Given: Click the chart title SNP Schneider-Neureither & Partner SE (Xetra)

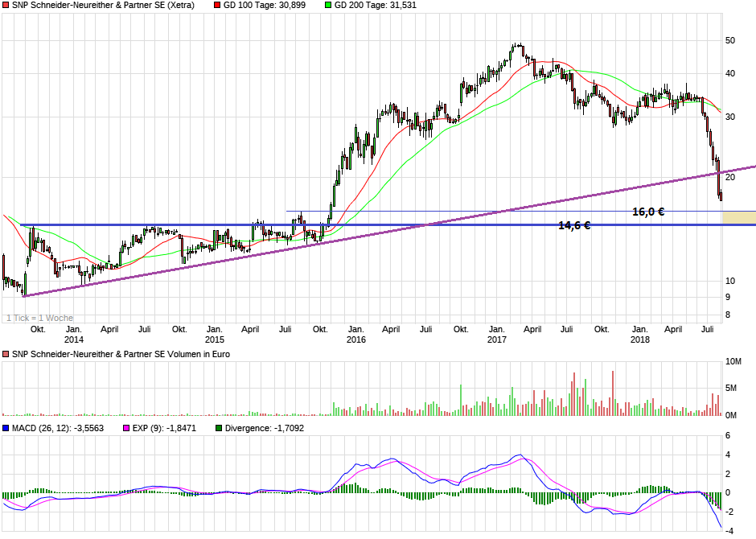Looking at the screenshot, I should coord(103,6).
